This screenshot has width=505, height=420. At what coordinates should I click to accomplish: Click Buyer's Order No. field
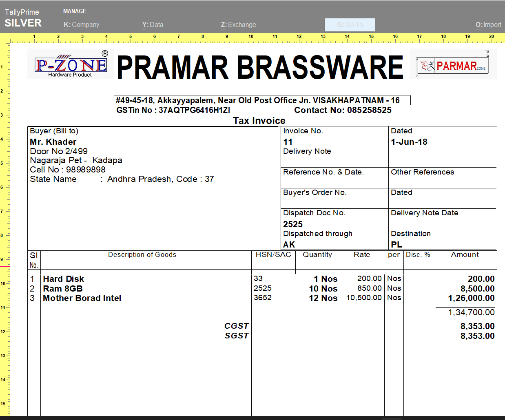pyautogui.click(x=334, y=198)
